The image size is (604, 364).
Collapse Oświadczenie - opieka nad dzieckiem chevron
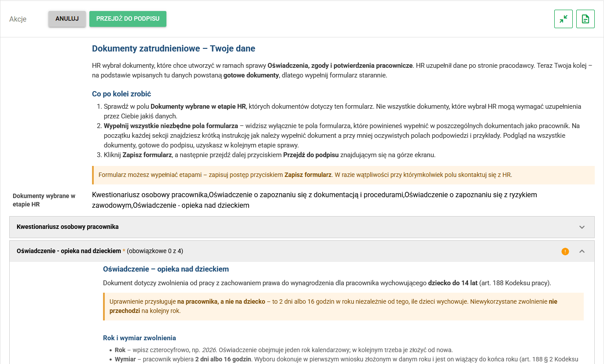pyautogui.click(x=582, y=251)
